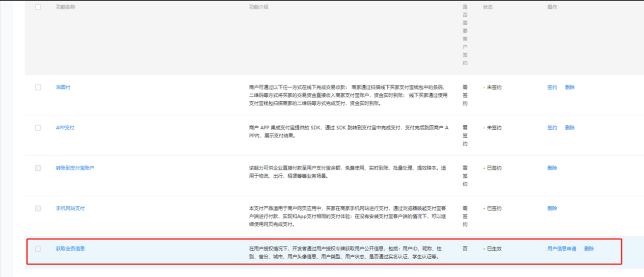Screen dimensions: 644x277
Task: Check the 获取会员信息 row checkbox
Action: coord(38,249)
